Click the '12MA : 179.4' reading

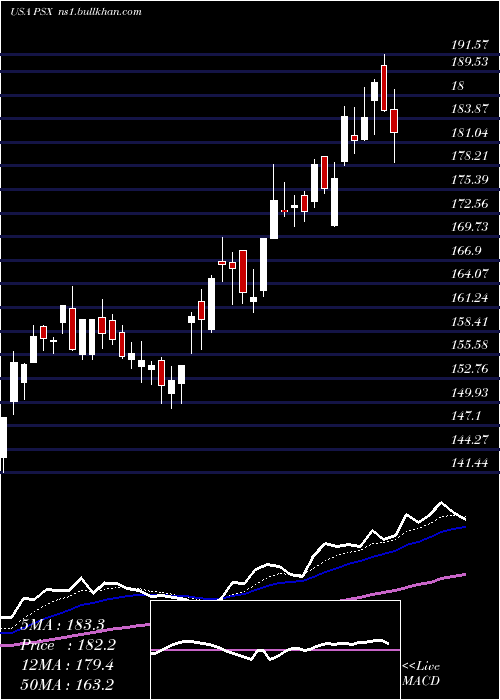pos(67,665)
